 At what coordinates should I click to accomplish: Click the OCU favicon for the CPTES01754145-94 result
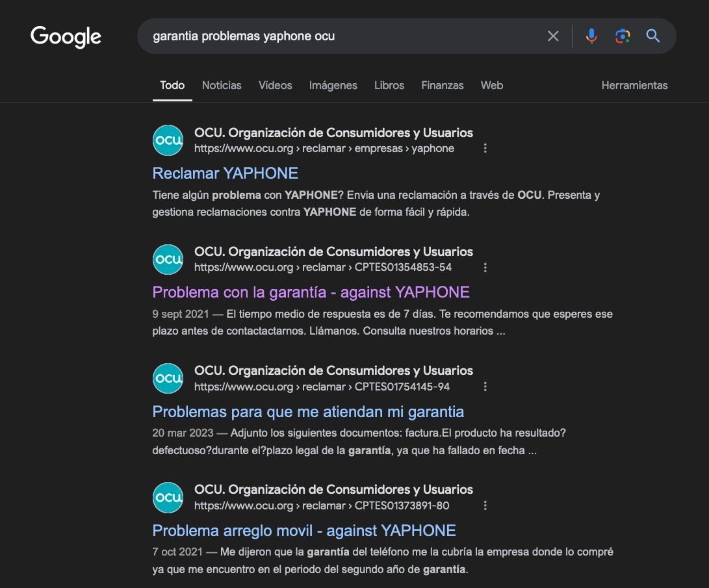click(168, 378)
